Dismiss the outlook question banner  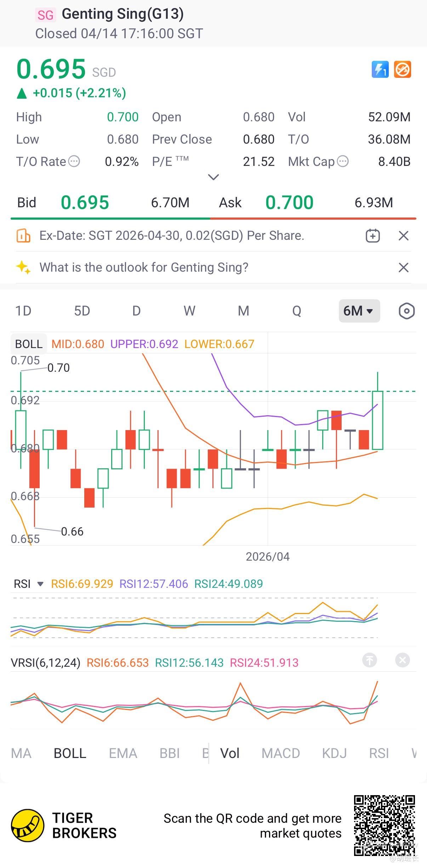coord(404,267)
